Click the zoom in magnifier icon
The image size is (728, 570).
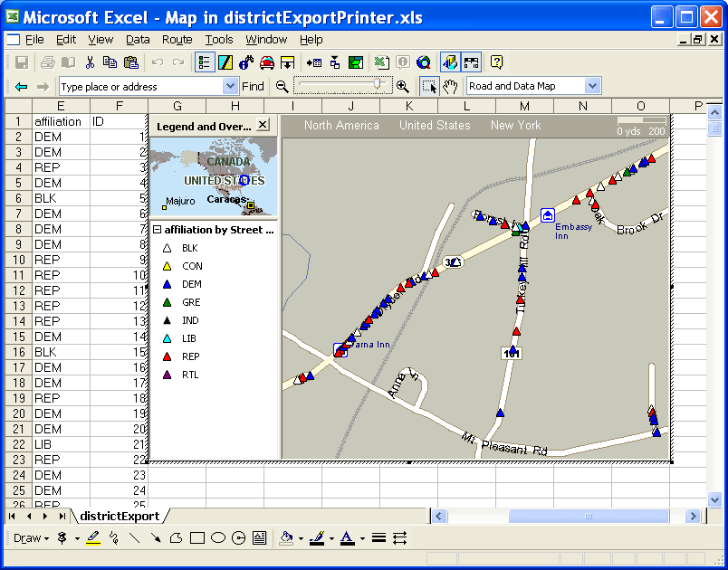click(402, 86)
